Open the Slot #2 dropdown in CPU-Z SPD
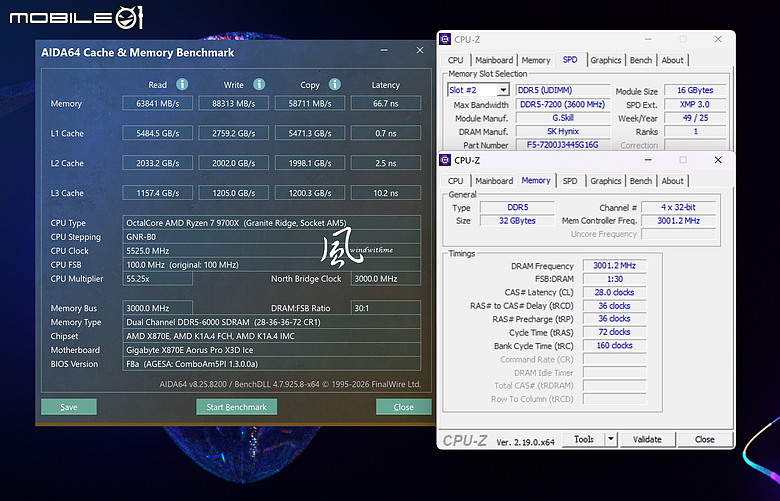The width and height of the screenshot is (780, 501). tap(503, 90)
